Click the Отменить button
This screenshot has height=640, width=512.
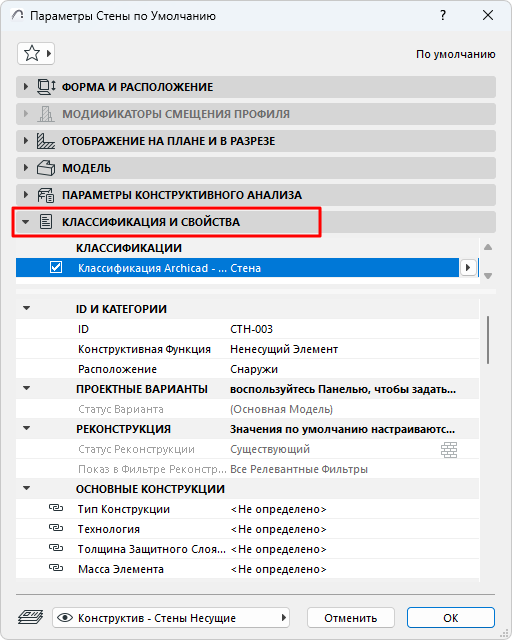coord(351,618)
